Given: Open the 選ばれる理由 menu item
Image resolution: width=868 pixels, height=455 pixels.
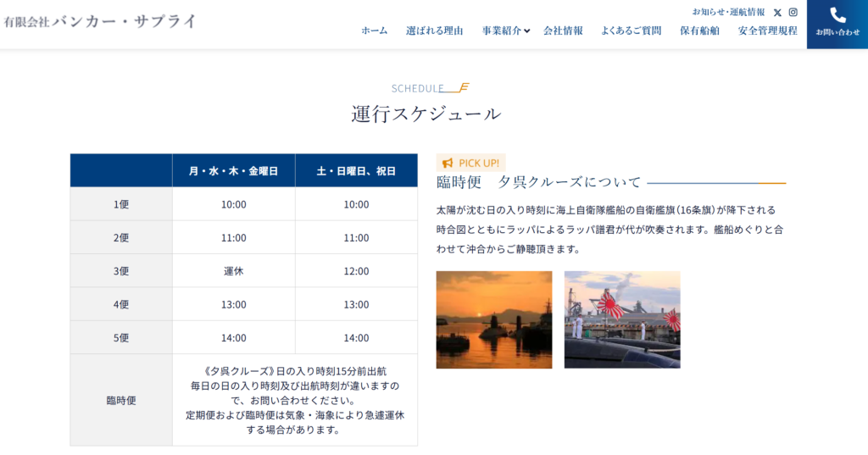Looking at the screenshot, I should [434, 31].
